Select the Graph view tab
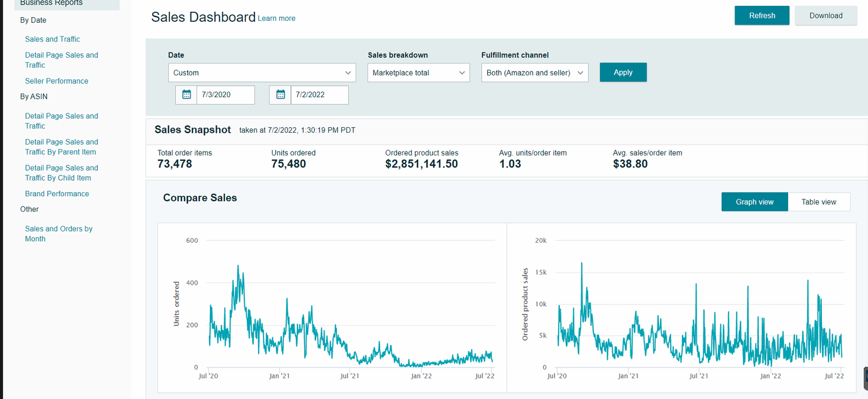Viewport: 868px width, 399px height. tap(754, 202)
